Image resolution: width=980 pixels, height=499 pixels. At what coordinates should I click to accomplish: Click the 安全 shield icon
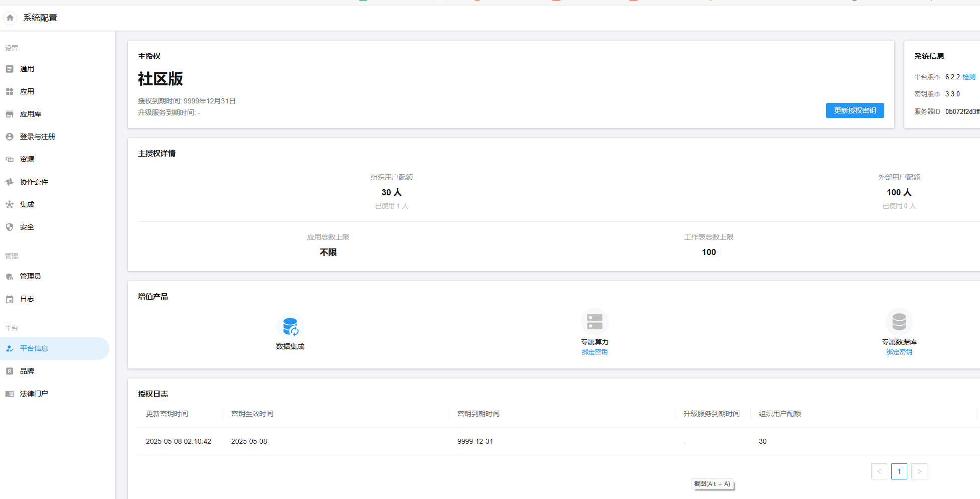coord(10,227)
